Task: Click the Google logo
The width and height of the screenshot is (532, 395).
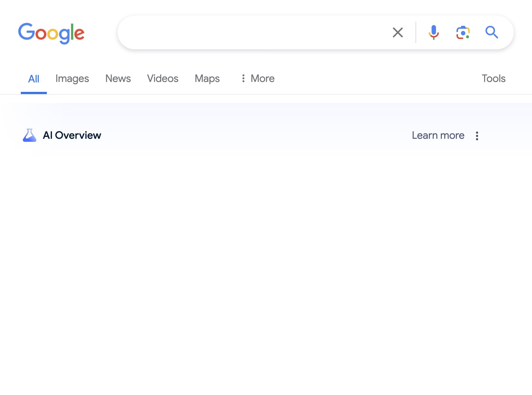Action: click(51, 33)
